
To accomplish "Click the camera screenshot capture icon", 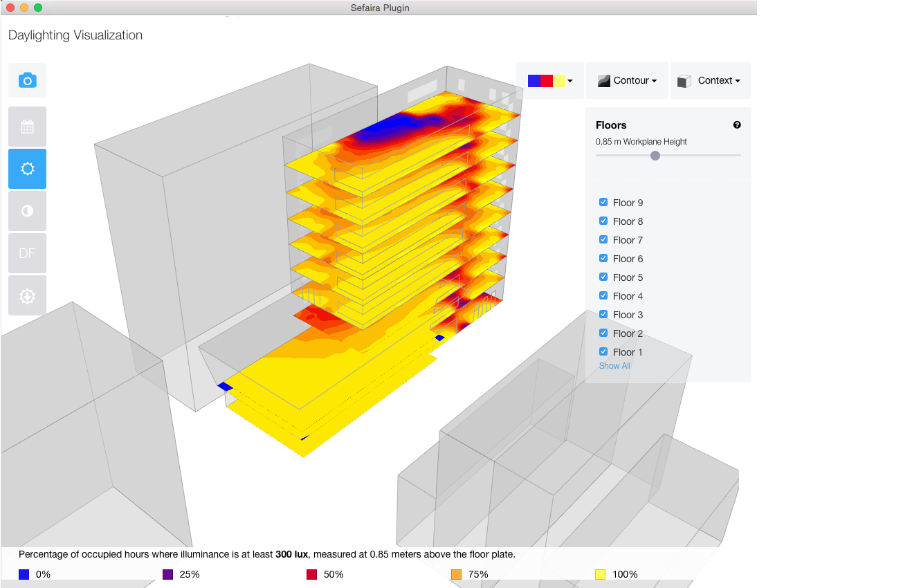I will click(x=27, y=80).
